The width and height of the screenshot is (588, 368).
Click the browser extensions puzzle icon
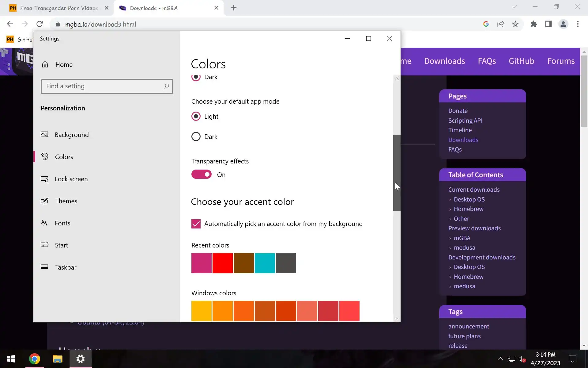pyautogui.click(x=534, y=24)
